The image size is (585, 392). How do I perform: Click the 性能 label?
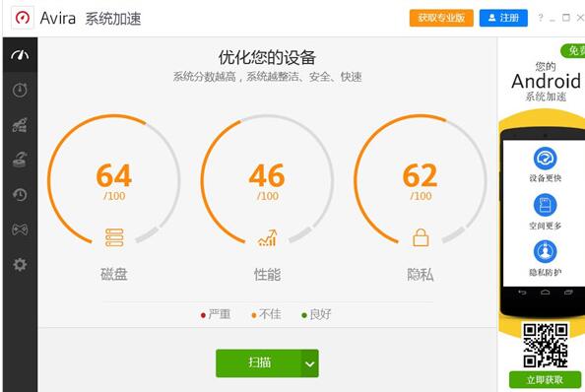point(268,275)
